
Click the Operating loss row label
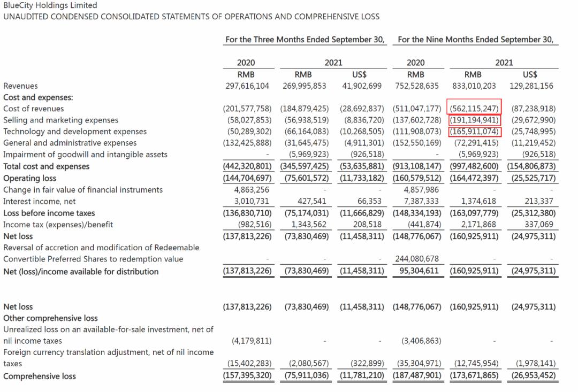point(29,178)
